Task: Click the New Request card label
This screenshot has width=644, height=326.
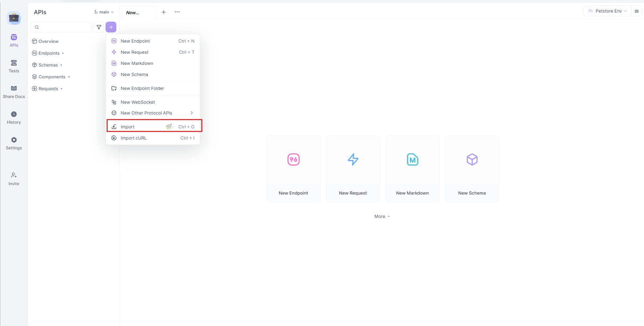Action: pos(353,193)
